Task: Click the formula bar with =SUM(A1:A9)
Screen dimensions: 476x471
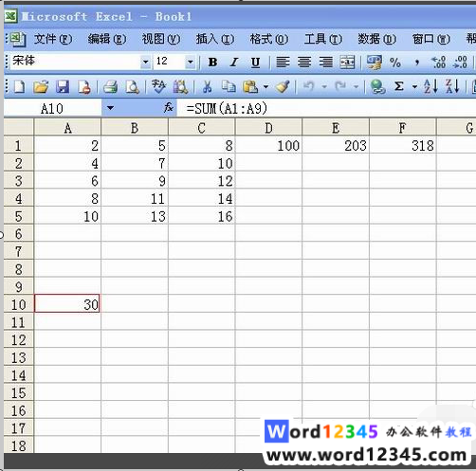Action: coord(326,108)
